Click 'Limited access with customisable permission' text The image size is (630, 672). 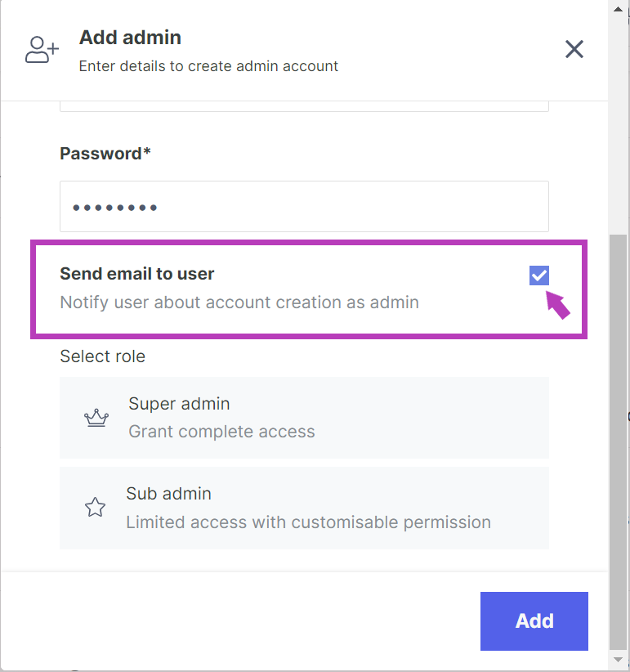tap(308, 522)
